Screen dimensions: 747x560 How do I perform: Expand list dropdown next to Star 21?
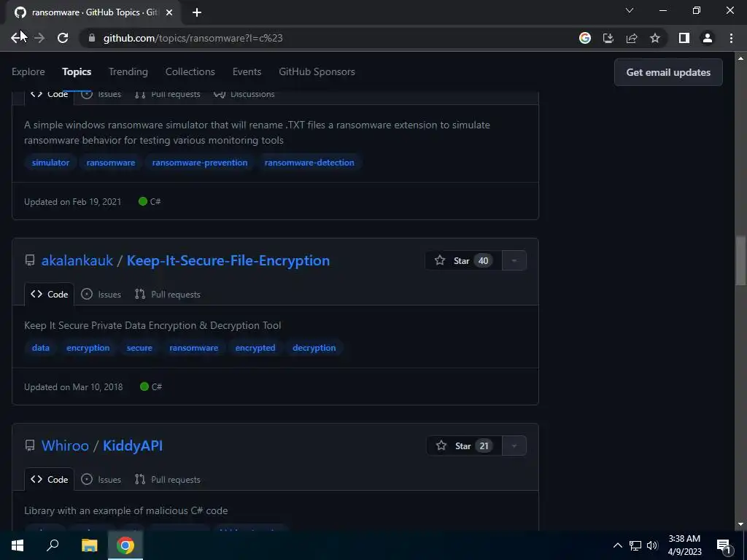[x=514, y=446]
